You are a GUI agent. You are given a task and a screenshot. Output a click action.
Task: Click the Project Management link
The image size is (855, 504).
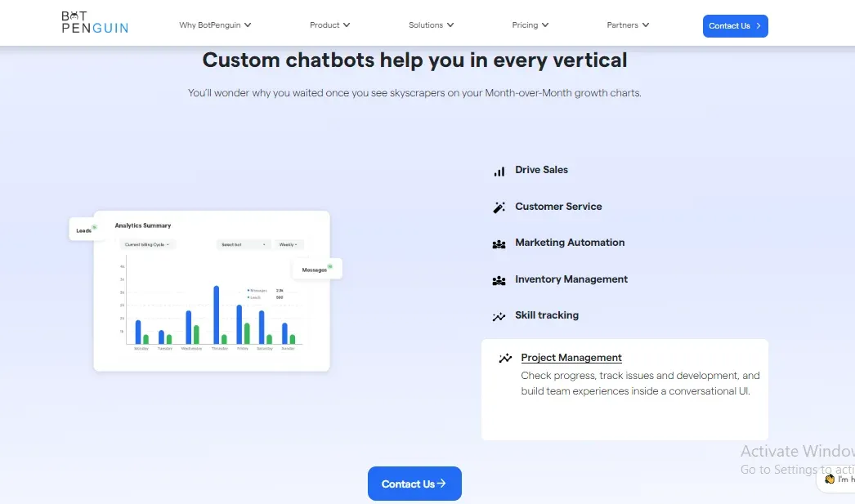571,358
